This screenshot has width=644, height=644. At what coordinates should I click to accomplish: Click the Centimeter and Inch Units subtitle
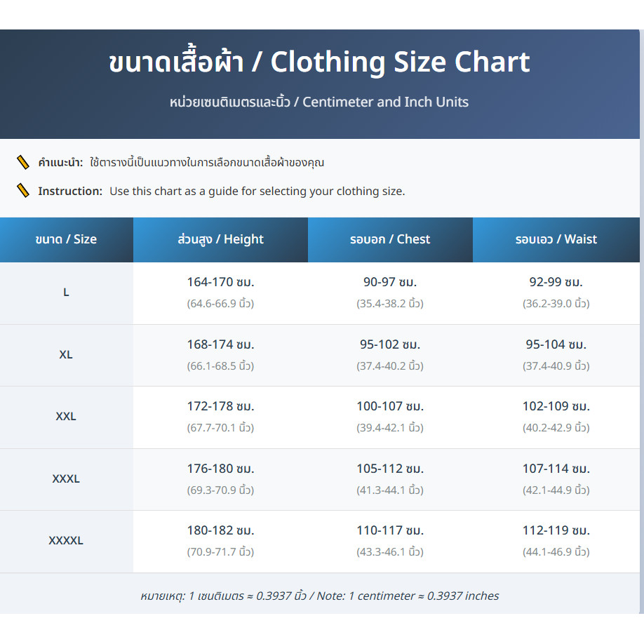(x=320, y=102)
